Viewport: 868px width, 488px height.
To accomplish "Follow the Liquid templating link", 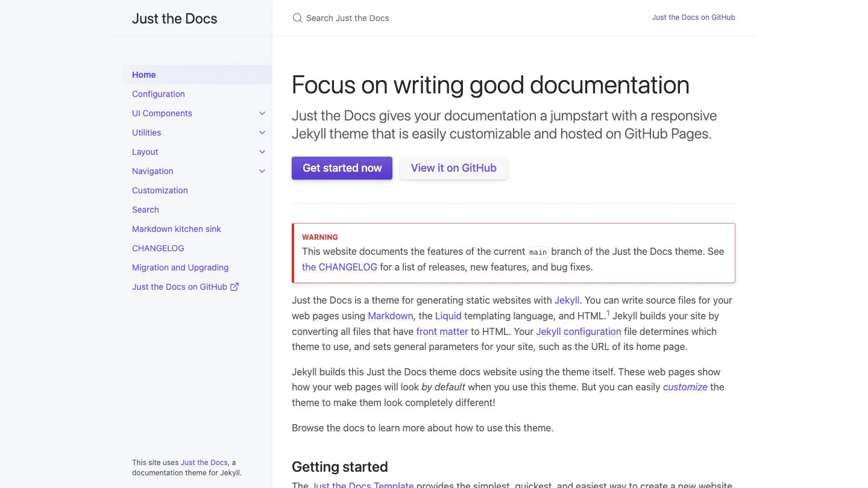I will 448,316.
